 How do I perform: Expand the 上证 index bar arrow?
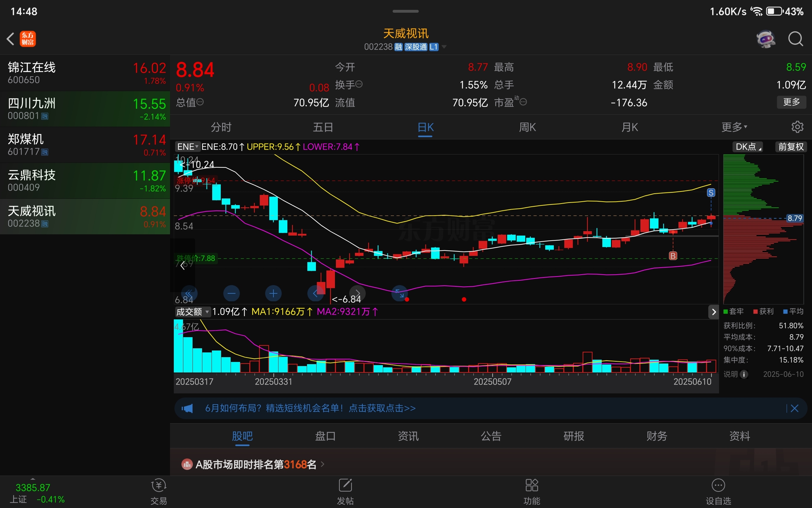(33, 478)
